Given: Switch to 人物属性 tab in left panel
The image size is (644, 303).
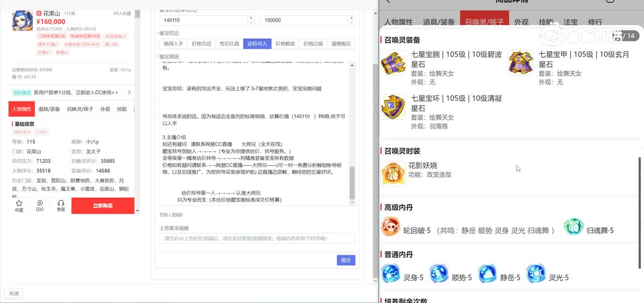Looking at the screenshot, I should (x=22, y=109).
